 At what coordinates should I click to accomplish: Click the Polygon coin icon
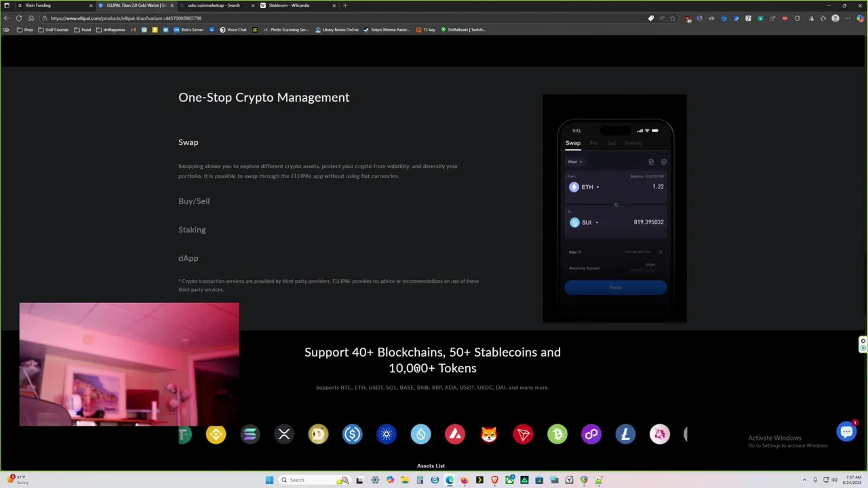click(x=591, y=434)
